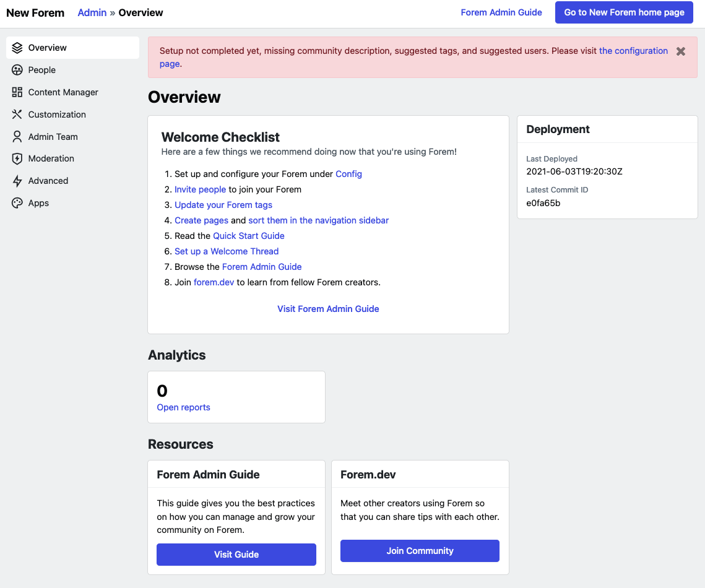Image resolution: width=705 pixels, height=588 pixels.
Task: Go to Customization in the sidebar
Action: pos(73,114)
